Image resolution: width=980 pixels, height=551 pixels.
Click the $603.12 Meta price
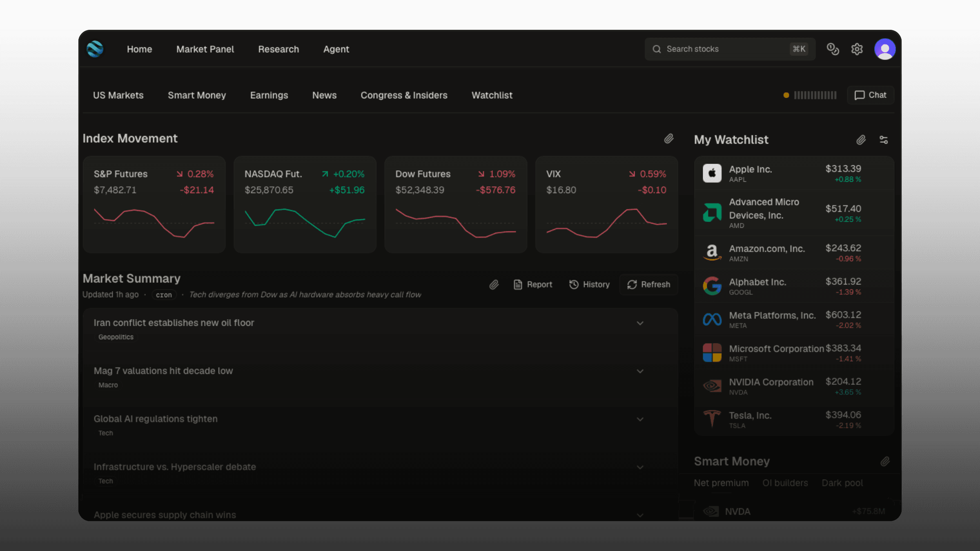843,315
